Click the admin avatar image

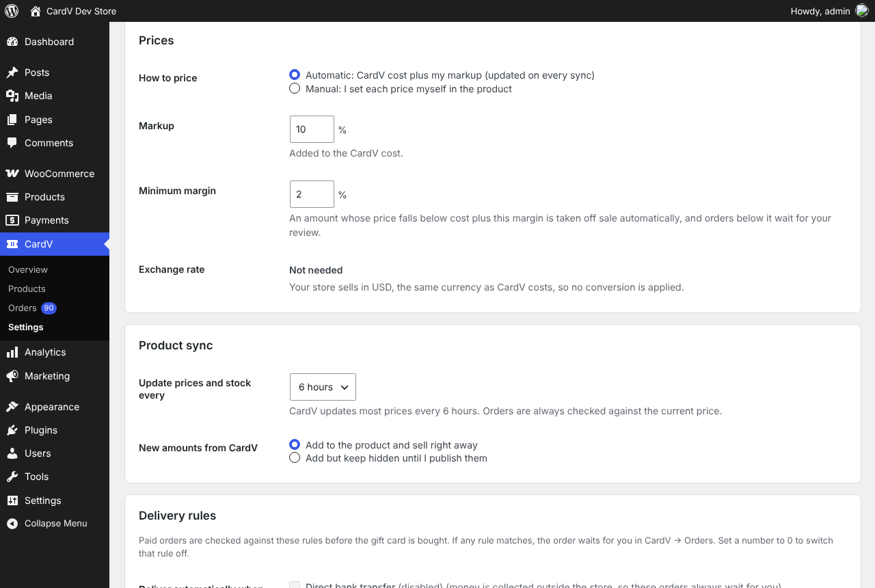tap(862, 11)
